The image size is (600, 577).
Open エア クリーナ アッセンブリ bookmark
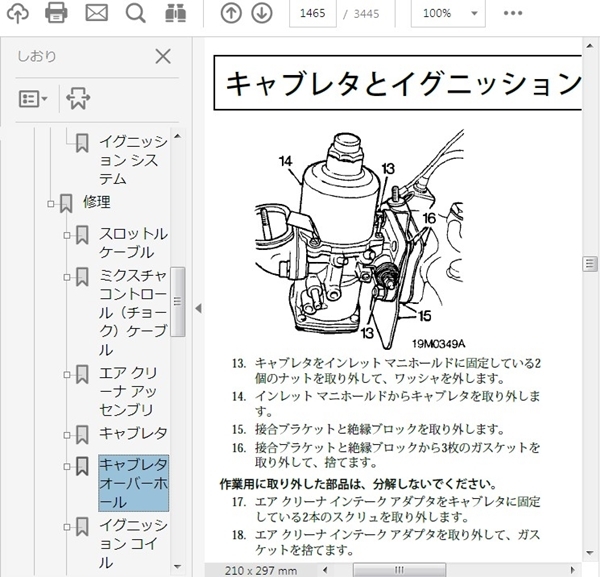128,391
